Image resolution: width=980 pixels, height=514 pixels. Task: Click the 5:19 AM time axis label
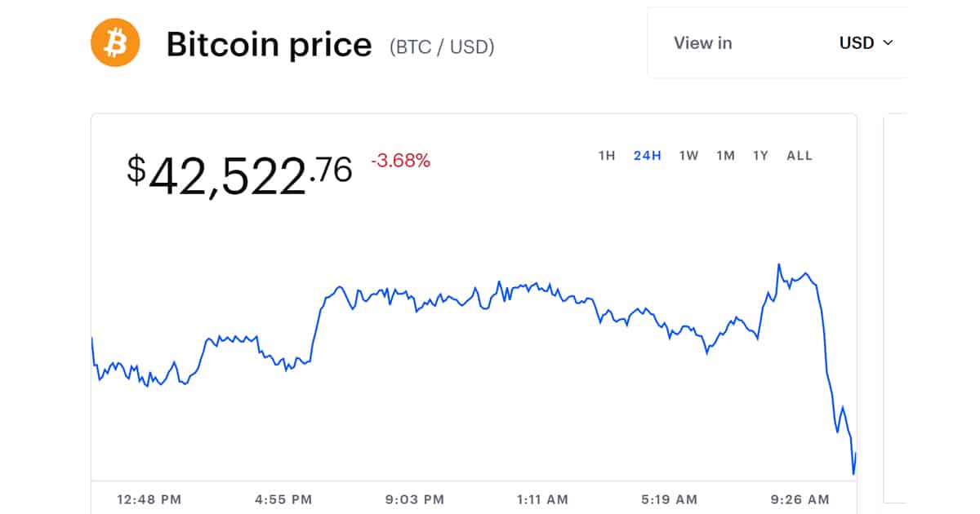[670, 498]
